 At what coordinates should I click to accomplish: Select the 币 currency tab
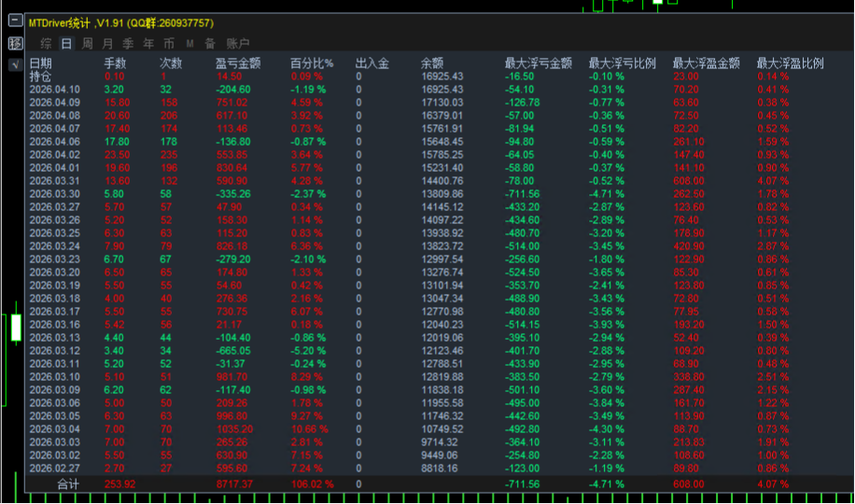point(169,44)
